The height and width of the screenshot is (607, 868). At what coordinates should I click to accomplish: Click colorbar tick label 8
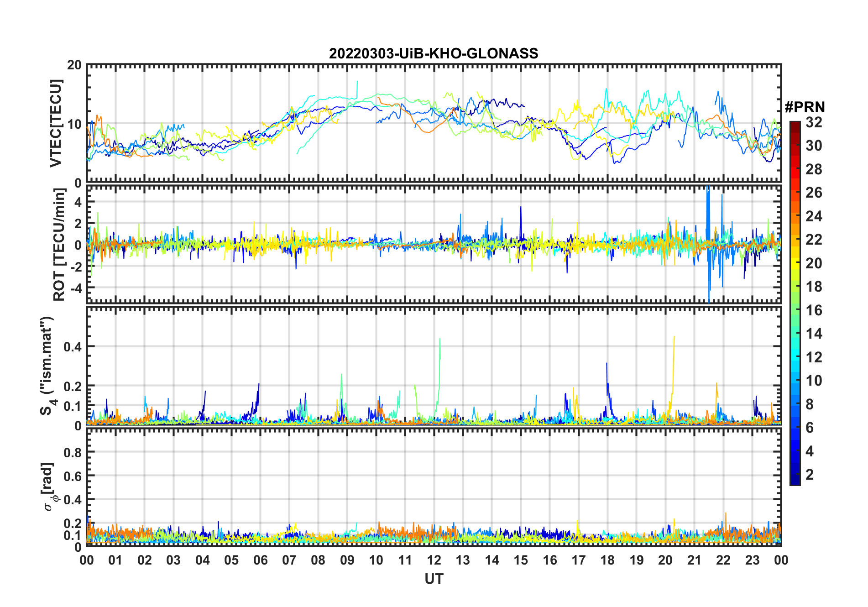(810, 404)
